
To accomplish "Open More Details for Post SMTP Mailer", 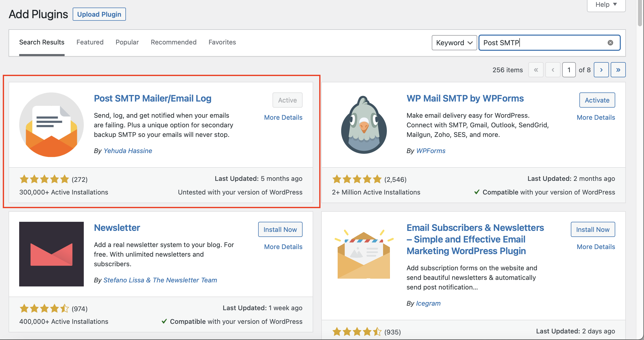I will pyautogui.click(x=283, y=117).
